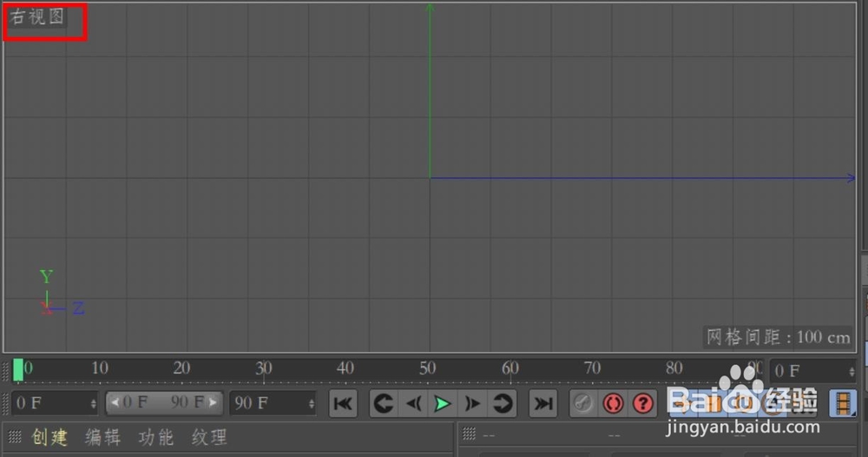
Task: Click the red question-mark Keying Selection icon
Action: pos(642,403)
